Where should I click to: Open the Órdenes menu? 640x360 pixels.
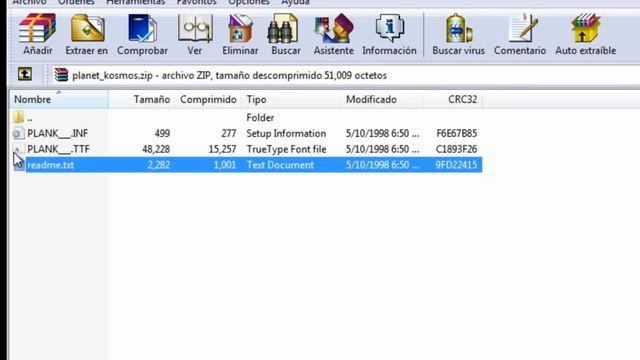click(x=76, y=2)
